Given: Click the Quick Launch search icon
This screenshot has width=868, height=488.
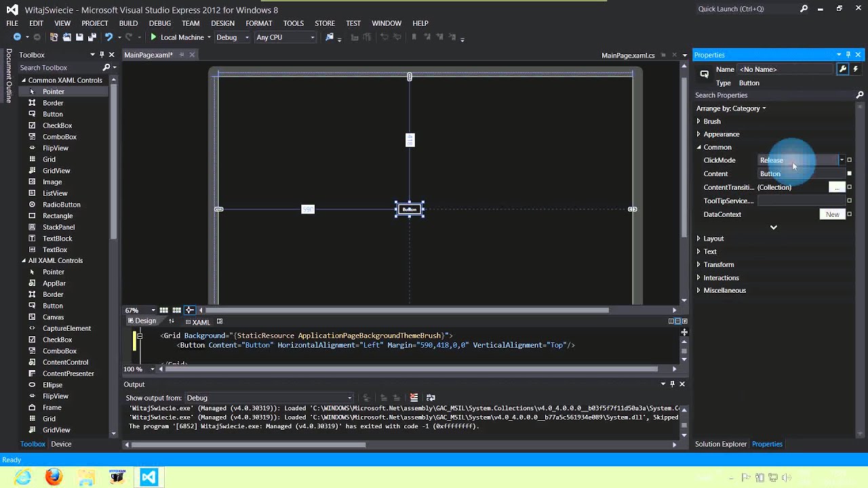Looking at the screenshot, I should pyautogui.click(x=804, y=9).
